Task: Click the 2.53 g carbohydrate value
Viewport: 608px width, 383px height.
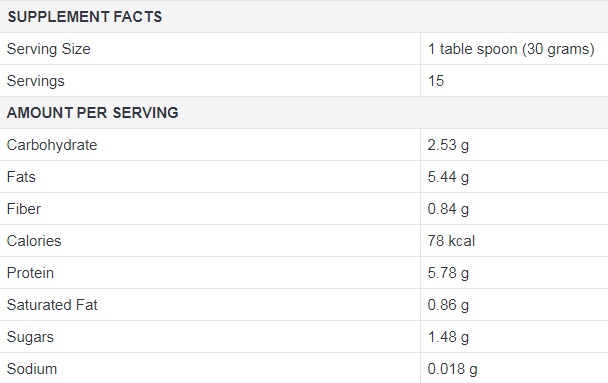Action: click(x=448, y=145)
